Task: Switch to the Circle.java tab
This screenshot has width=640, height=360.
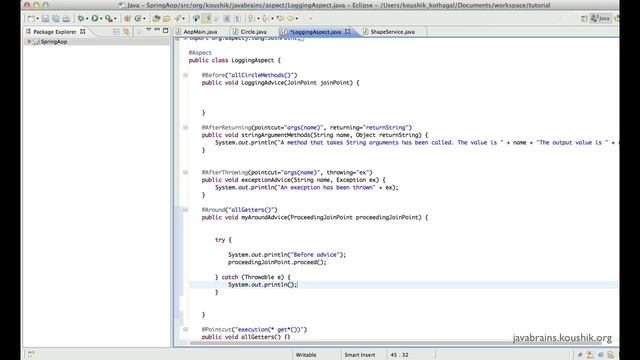Action: (x=253, y=31)
